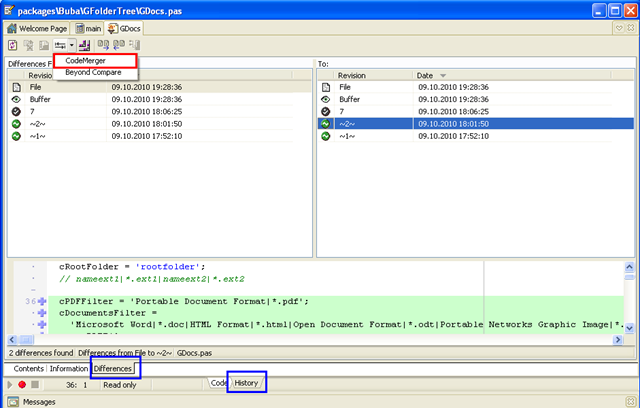Click the grayed-out file document toolbar icon

pos(44,45)
